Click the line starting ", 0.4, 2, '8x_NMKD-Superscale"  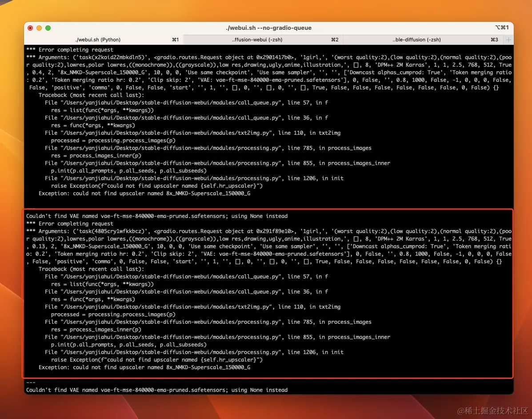[269, 73]
